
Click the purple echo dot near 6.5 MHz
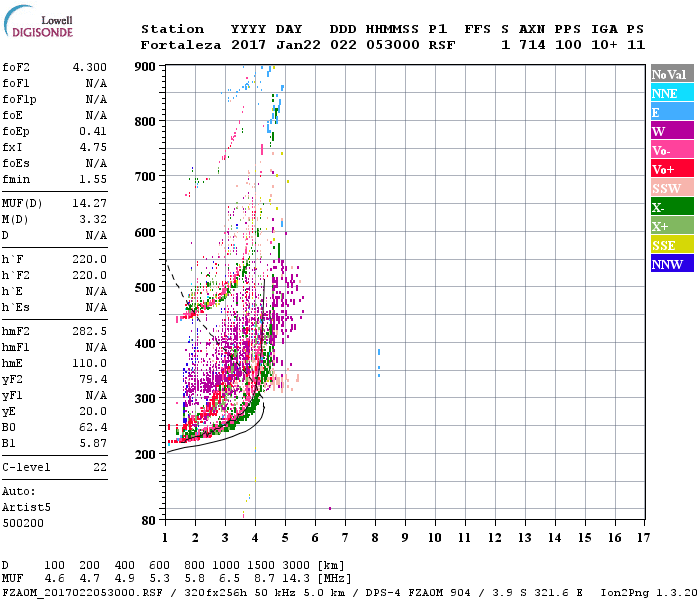[330, 508]
